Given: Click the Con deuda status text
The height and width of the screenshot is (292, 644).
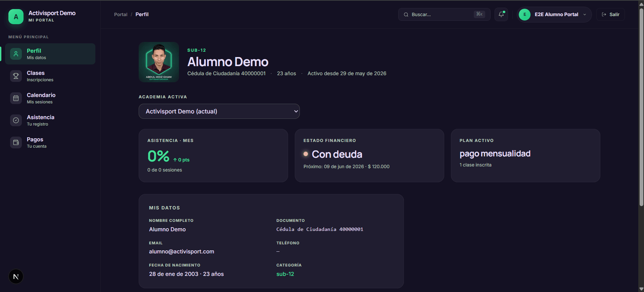Looking at the screenshot, I should click(337, 154).
